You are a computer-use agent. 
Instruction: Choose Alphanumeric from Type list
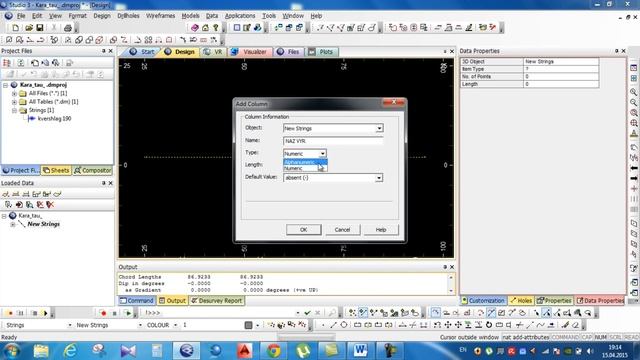[x=305, y=162]
